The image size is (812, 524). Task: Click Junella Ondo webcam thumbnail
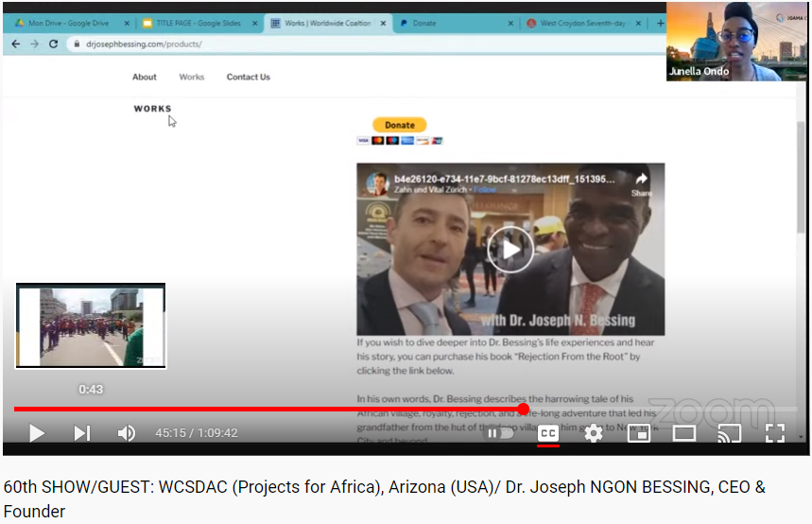pos(736,42)
